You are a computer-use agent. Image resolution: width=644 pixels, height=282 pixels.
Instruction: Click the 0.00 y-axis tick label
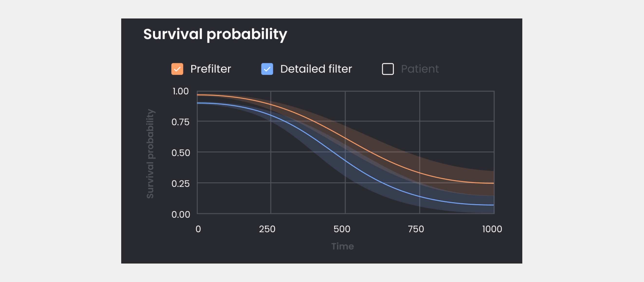(x=181, y=214)
